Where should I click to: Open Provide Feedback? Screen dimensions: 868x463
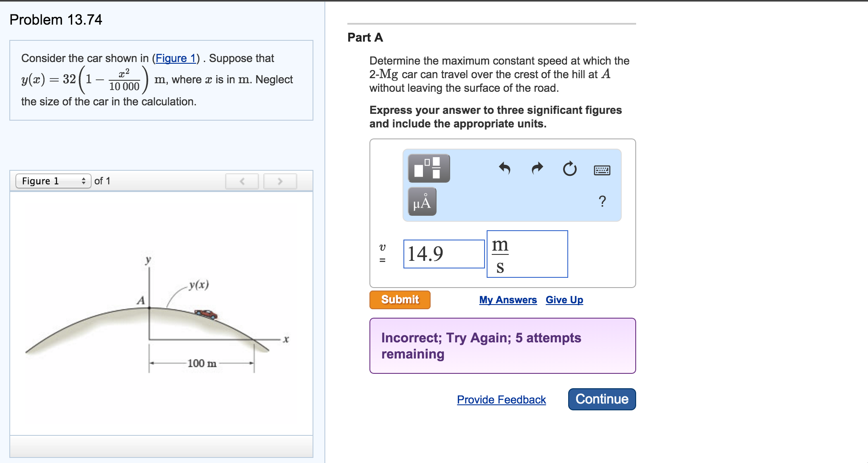point(501,399)
